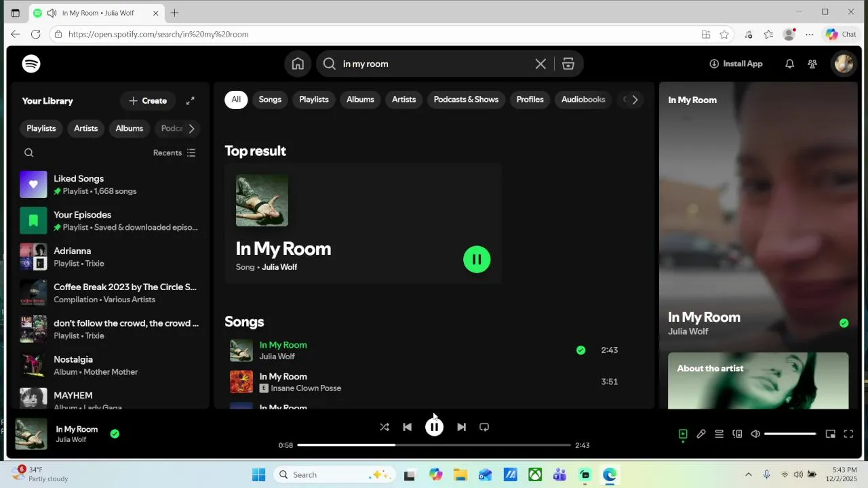Image resolution: width=868 pixels, height=488 pixels.
Task: Skip to previous track
Action: click(408, 427)
